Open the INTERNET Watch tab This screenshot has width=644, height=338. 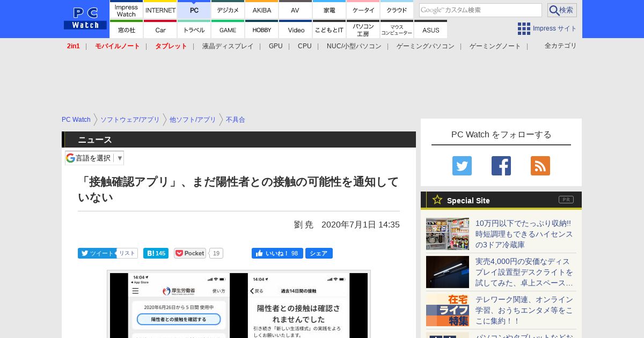pos(160,10)
